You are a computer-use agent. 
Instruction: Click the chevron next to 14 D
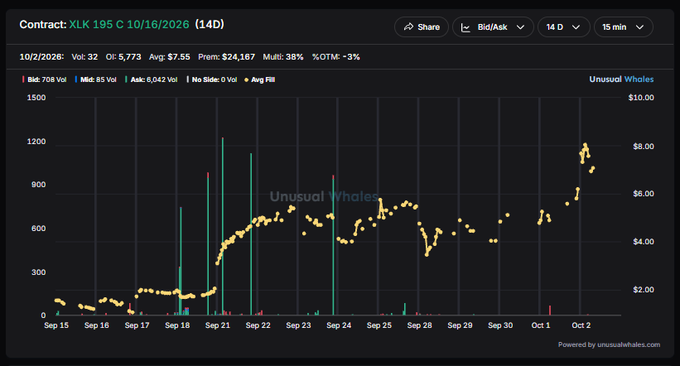[576, 27]
